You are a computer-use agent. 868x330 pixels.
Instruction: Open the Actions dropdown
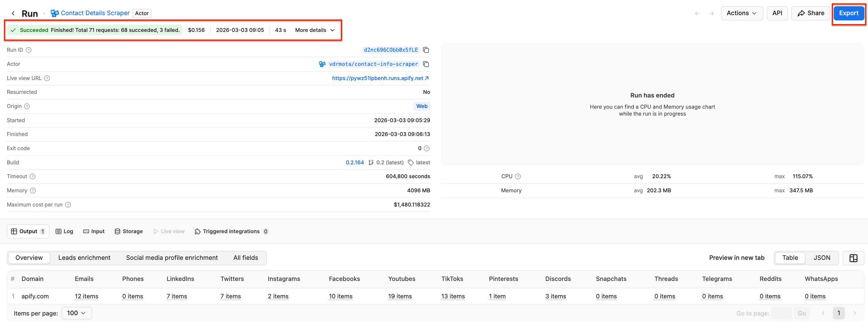pos(742,13)
